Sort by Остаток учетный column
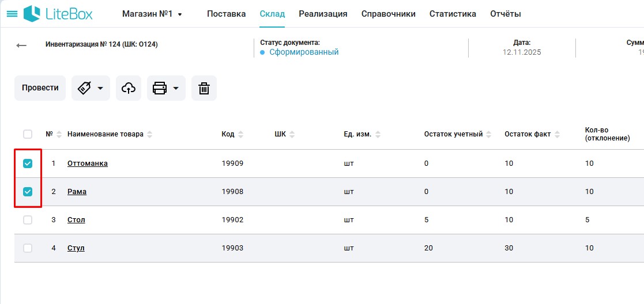 tap(489, 134)
